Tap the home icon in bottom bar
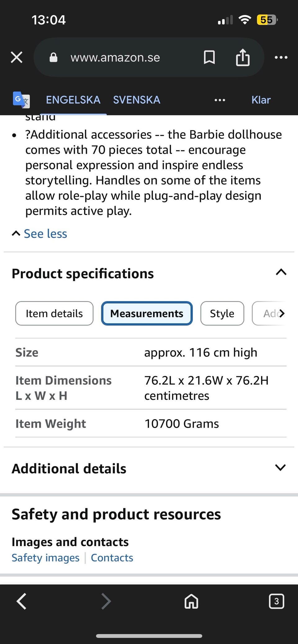298x644 pixels. click(191, 601)
